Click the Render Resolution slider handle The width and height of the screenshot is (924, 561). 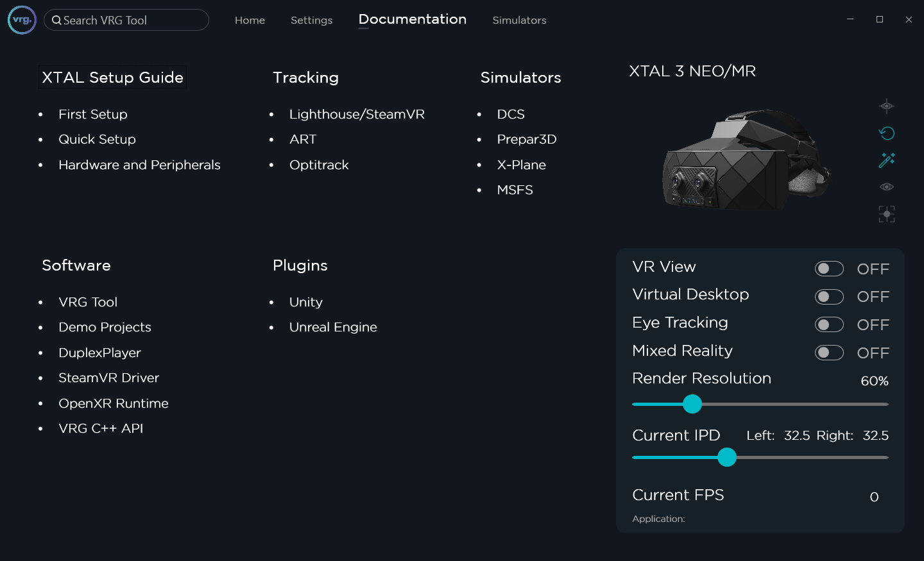(692, 404)
